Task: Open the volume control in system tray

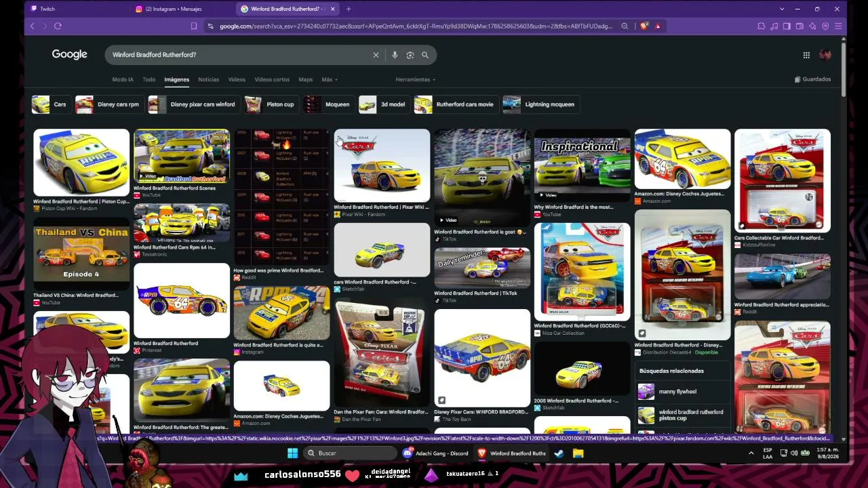Action: pyautogui.click(x=794, y=453)
